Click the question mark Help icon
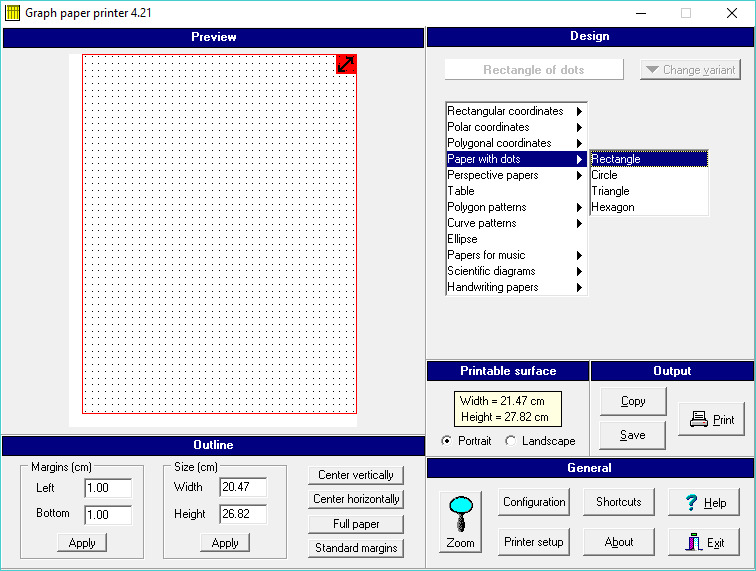This screenshot has width=756, height=571. [x=691, y=503]
